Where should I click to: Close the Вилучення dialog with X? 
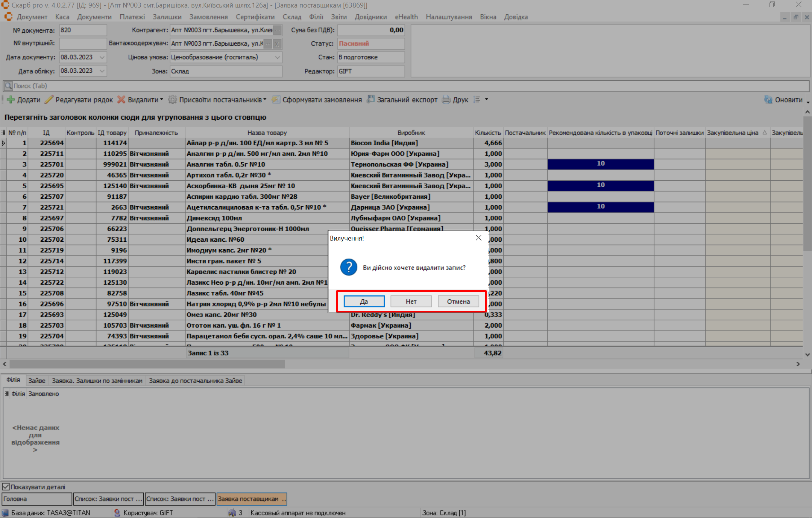[478, 238]
